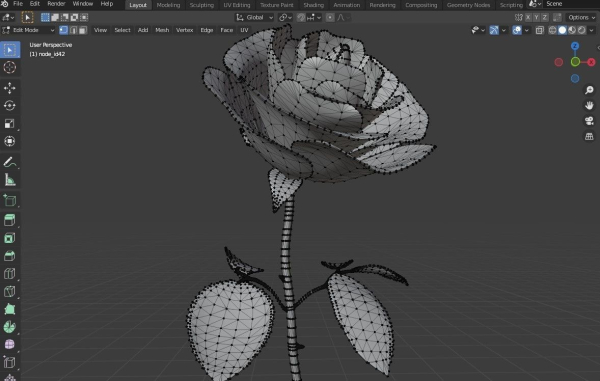Toggle camera view with the camera icon
Screen dimensions: 600x381
tap(589, 121)
